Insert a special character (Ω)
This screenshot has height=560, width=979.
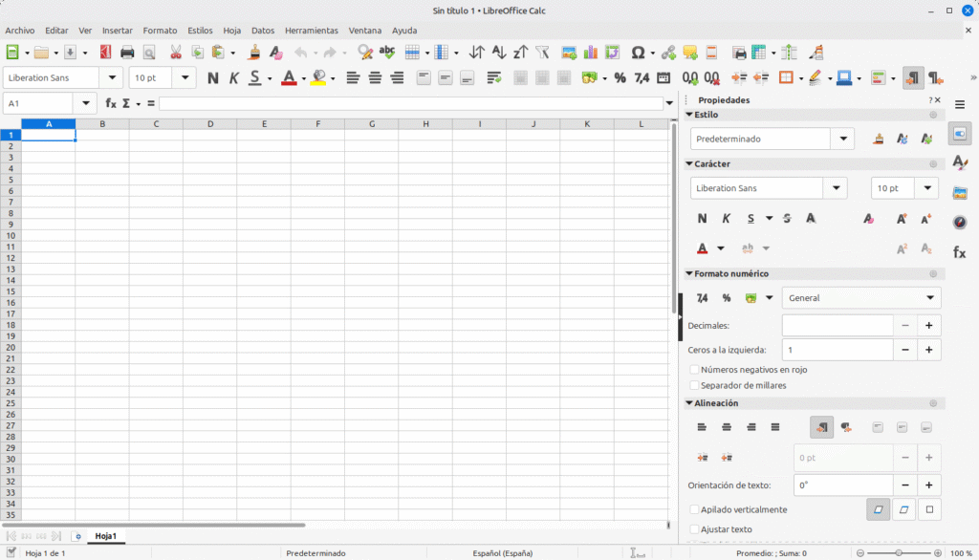coord(637,53)
